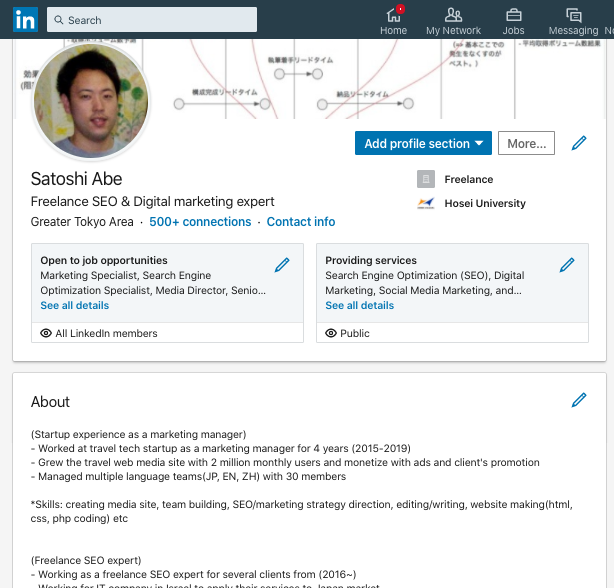The width and height of the screenshot is (614, 588).
Task: Edit Open to job opportunities with pencil
Action: point(282,265)
